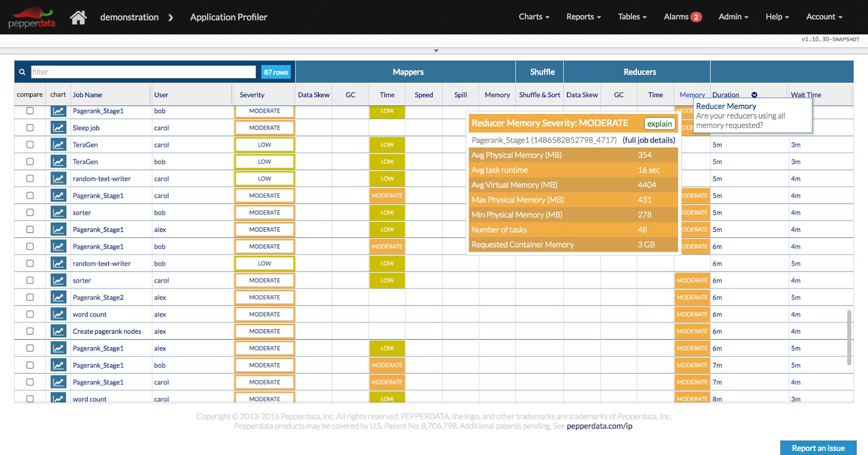This screenshot has width=868, height=455.
Task: Click the search magnifier icon by filter
Action: (22, 72)
